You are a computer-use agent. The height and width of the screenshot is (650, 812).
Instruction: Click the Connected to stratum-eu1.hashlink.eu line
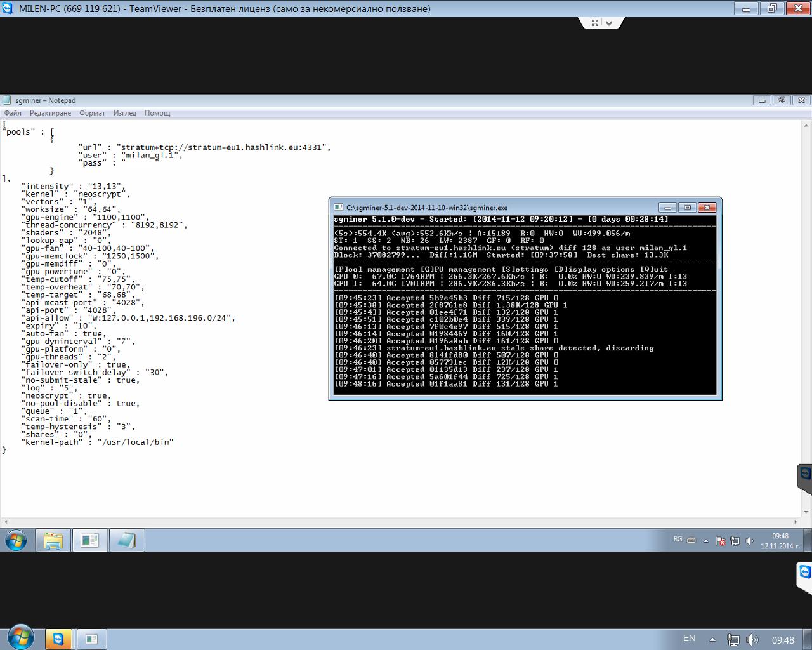[511, 248]
